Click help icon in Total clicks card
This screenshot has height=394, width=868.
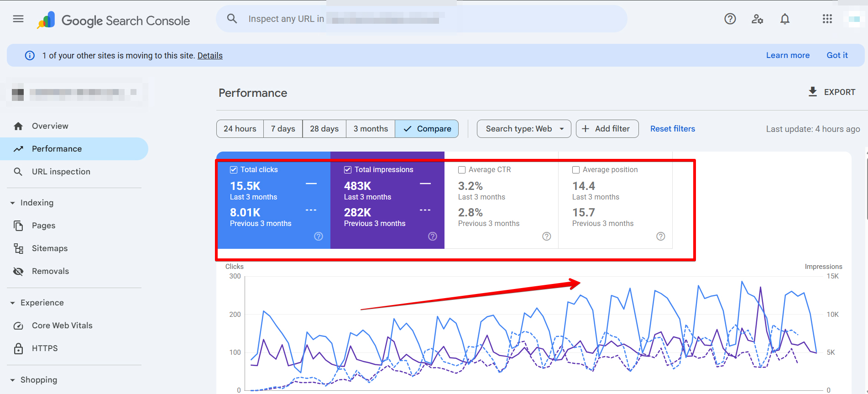(319, 236)
